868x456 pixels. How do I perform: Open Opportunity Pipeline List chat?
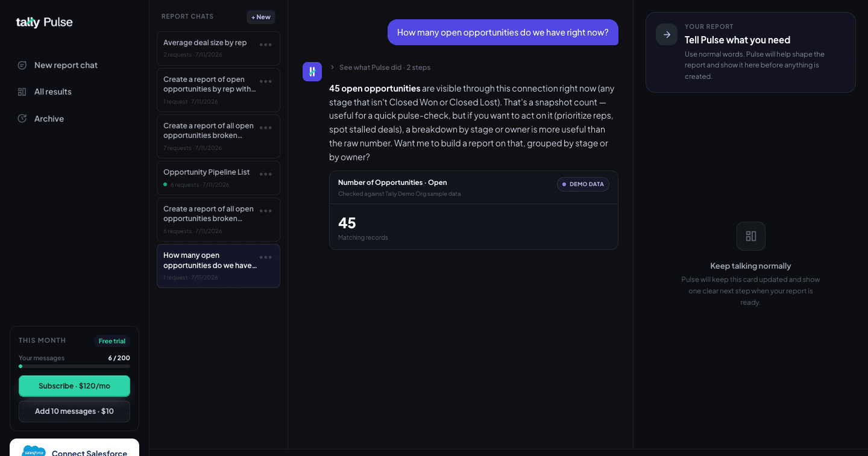click(x=218, y=178)
